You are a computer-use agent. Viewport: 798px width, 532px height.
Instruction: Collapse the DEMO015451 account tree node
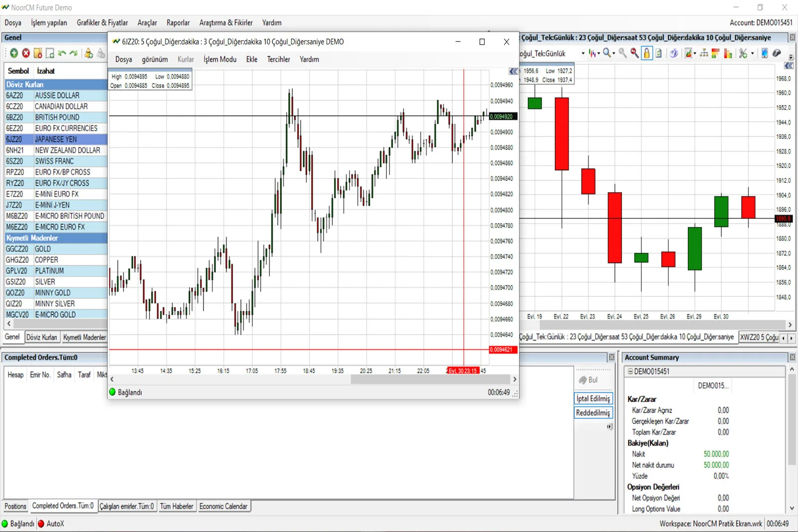tap(630, 371)
